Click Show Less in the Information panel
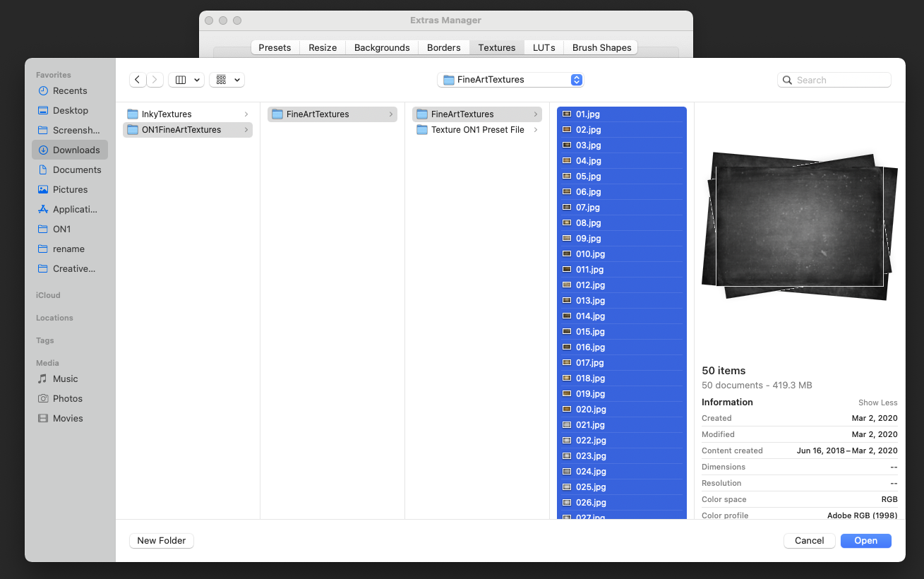 [x=877, y=402]
